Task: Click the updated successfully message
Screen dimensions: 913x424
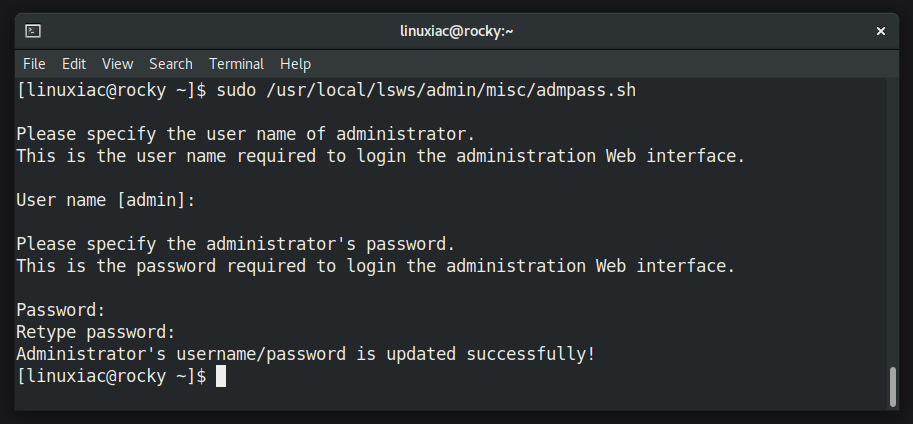Action: click(306, 354)
